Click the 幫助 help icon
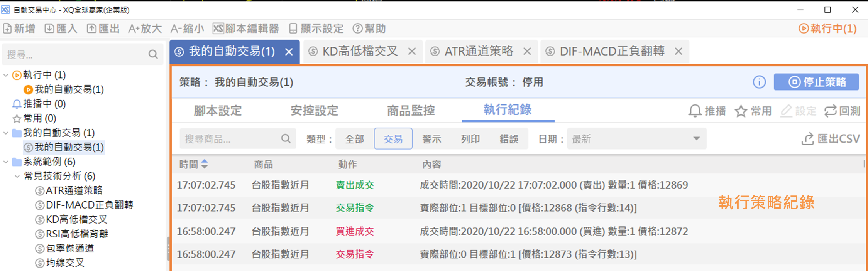 [x=358, y=29]
